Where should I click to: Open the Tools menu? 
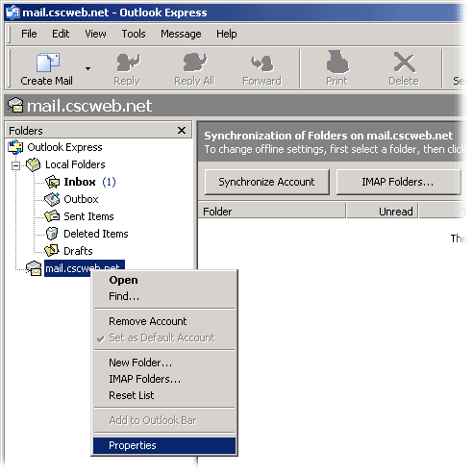click(134, 34)
